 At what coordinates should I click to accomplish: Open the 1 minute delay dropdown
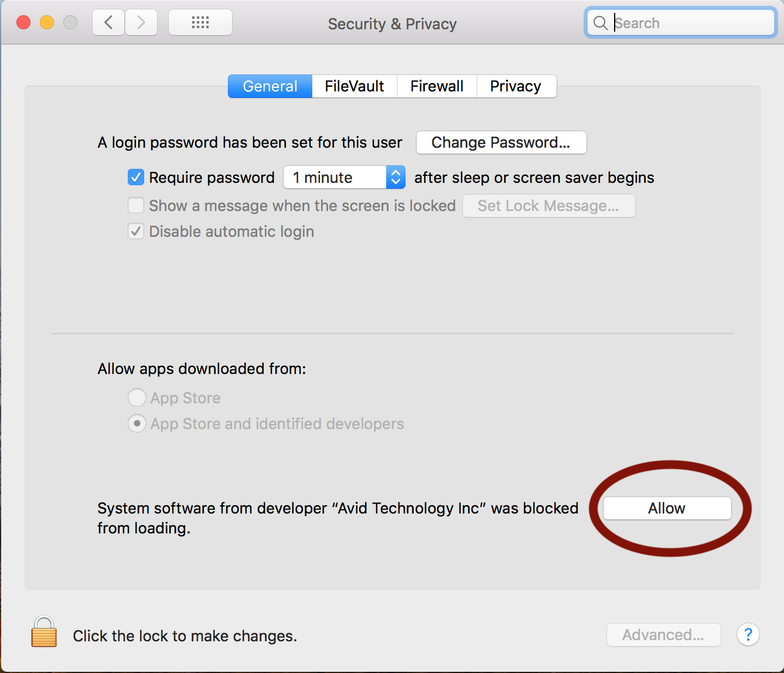point(345,177)
